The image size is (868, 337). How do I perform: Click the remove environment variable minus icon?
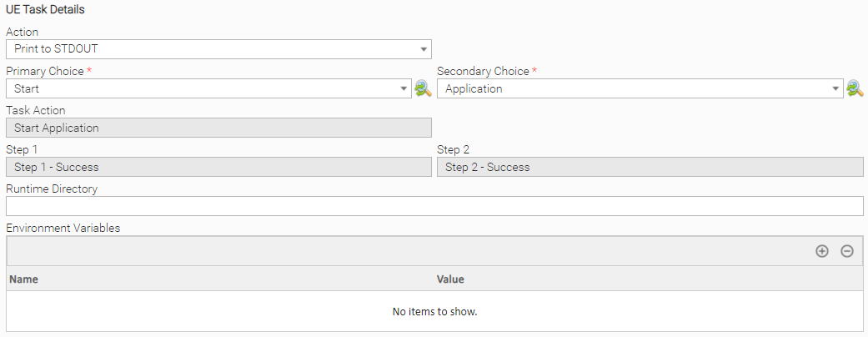(846, 251)
